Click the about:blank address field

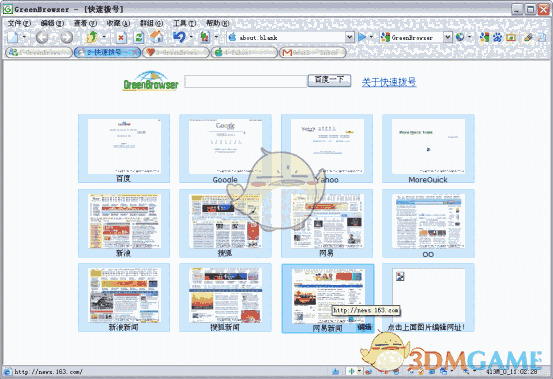click(x=286, y=37)
